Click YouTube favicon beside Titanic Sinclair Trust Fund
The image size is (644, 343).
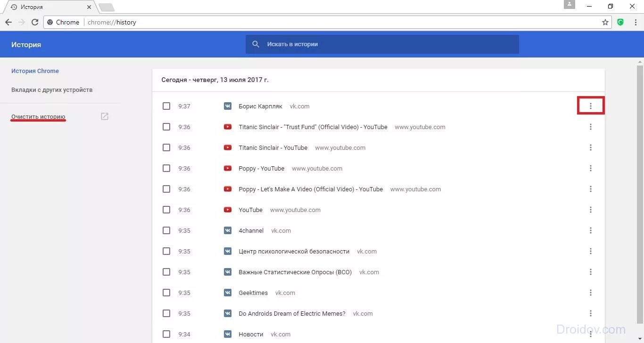click(x=228, y=127)
